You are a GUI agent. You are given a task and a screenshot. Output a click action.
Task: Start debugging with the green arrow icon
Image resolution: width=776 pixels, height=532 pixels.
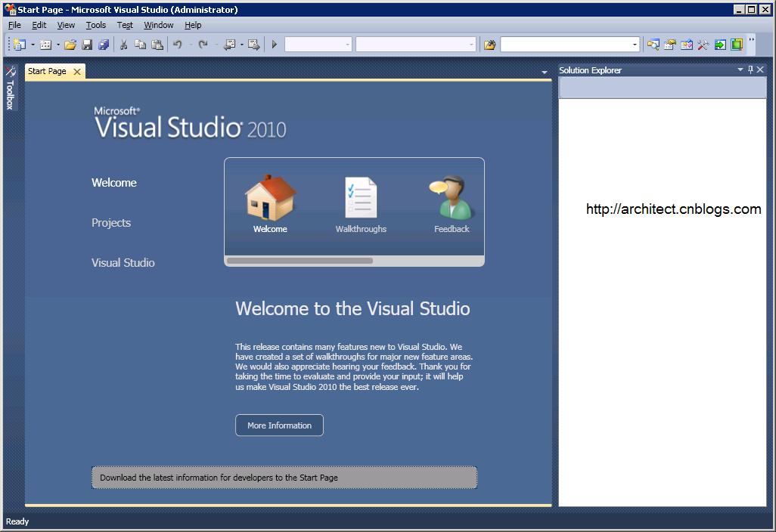click(274, 44)
